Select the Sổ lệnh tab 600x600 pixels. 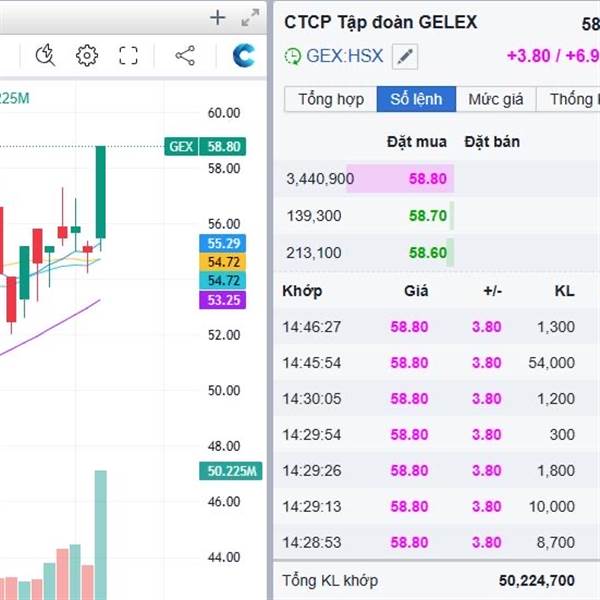(x=416, y=99)
